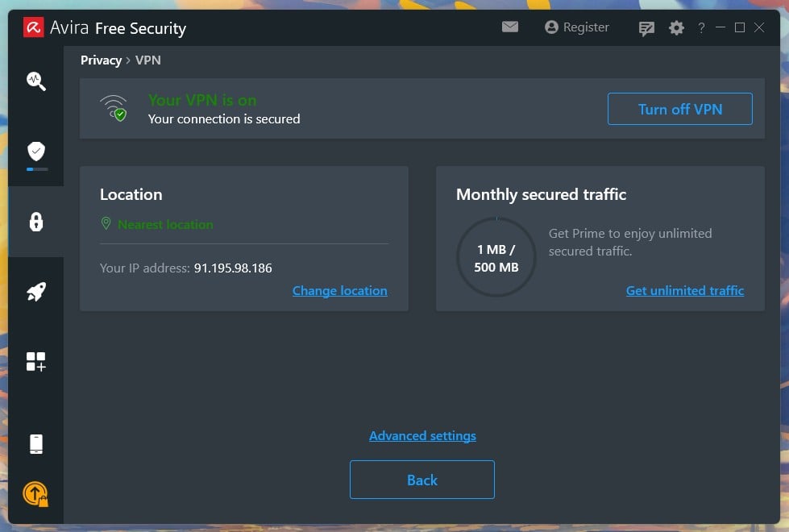
Task: Click the Location card heading
Action: [131, 195]
